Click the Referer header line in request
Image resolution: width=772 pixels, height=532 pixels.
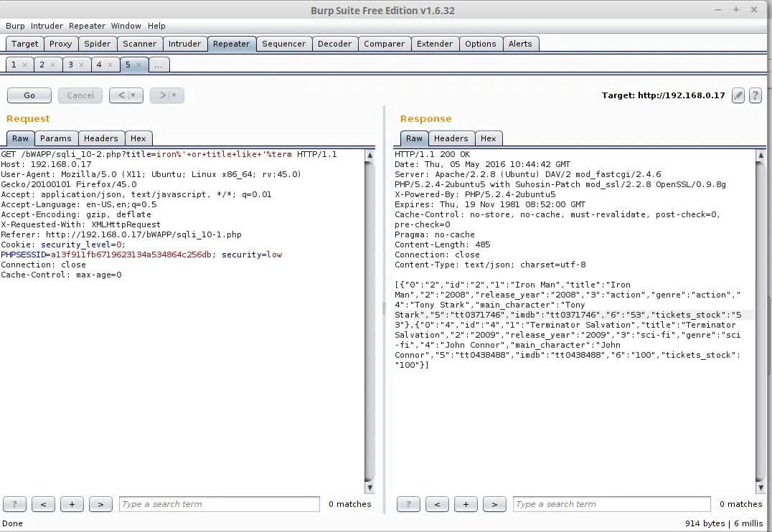point(121,234)
